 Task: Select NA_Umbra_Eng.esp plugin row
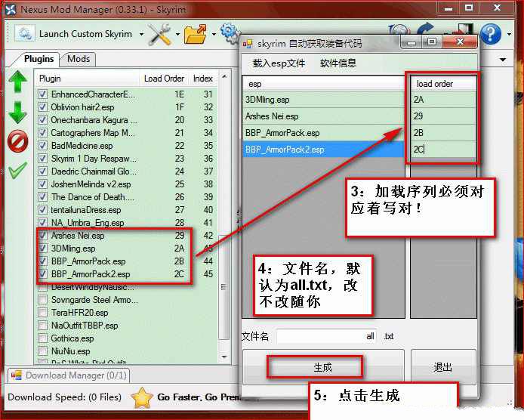pos(126,222)
